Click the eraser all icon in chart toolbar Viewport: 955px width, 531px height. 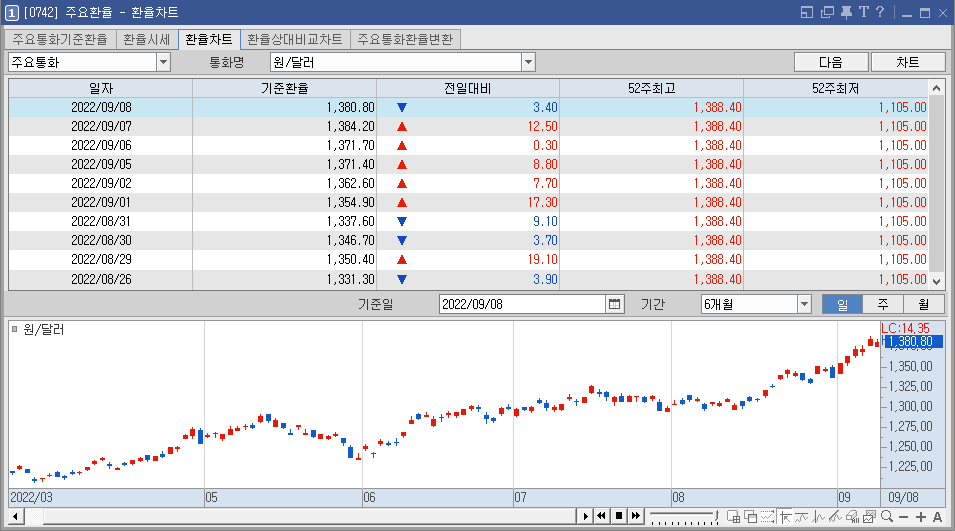click(x=852, y=516)
